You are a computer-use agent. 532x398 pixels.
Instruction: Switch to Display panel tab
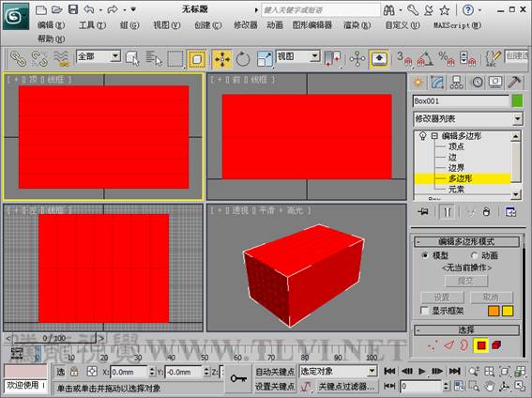tap(495, 82)
